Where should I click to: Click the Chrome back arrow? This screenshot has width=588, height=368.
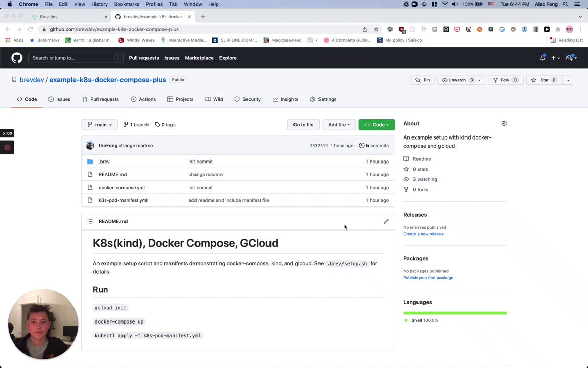[8, 29]
